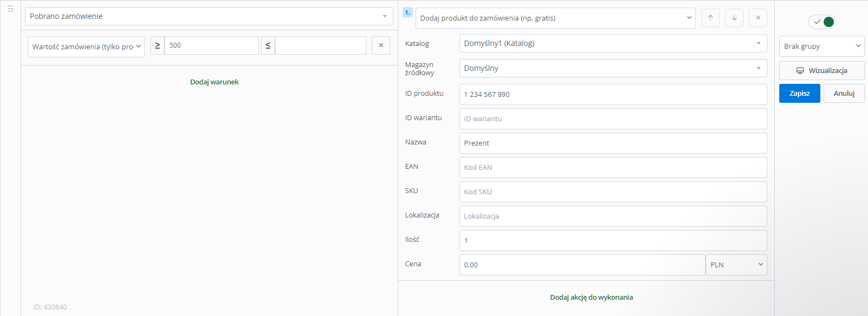Click Dodaj akcję do wykonania link
Image resolution: width=868 pixels, height=316 pixels.
(x=591, y=297)
